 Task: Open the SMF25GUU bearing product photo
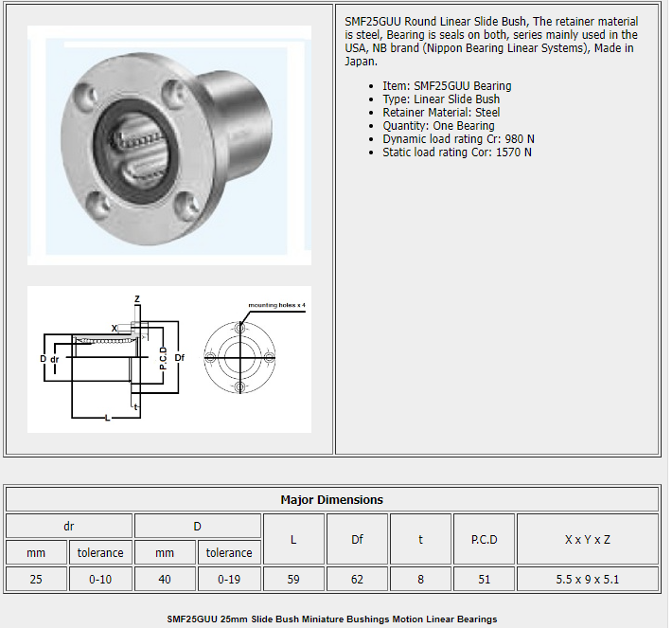(x=169, y=146)
